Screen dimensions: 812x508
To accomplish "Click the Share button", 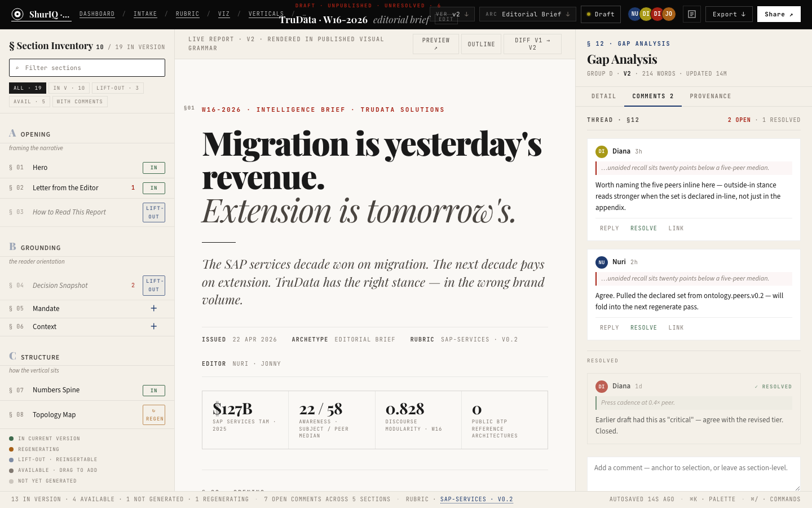I will tap(779, 14).
